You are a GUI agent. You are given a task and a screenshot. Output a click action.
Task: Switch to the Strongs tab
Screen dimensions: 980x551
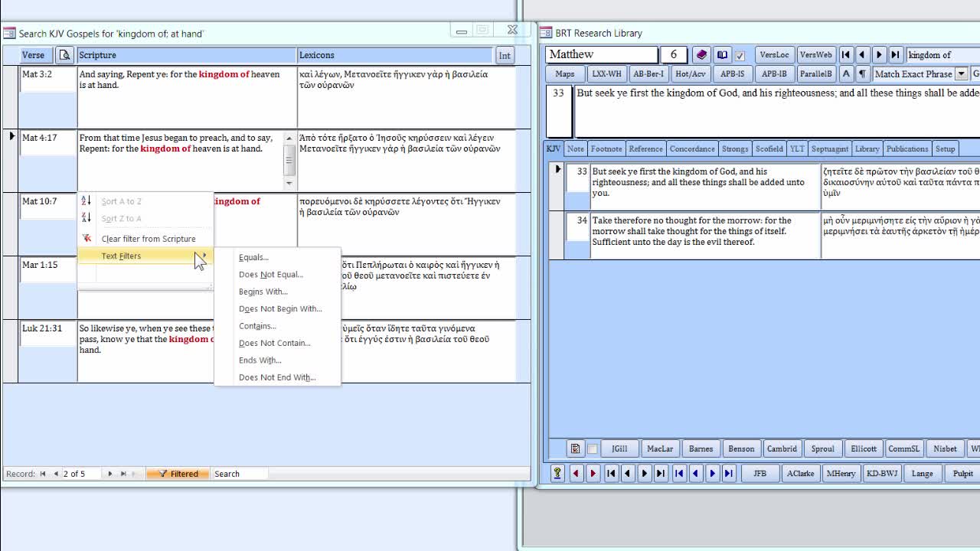click(735, 149)
